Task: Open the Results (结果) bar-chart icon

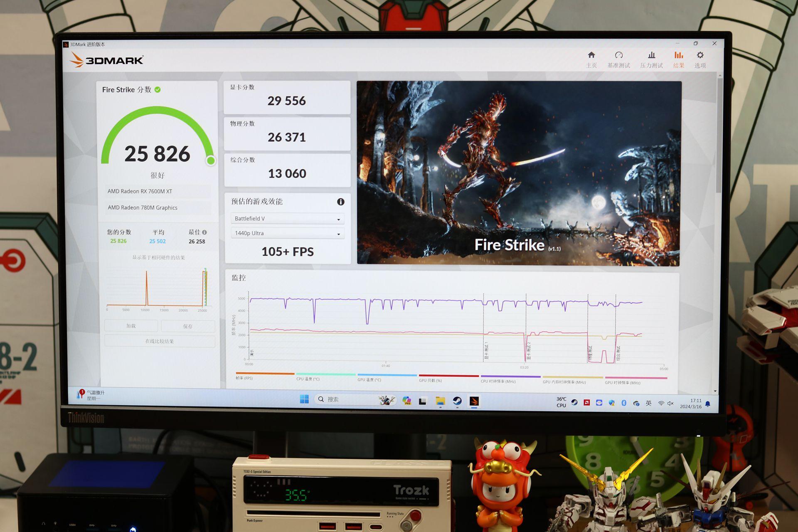Action: click(679, 55)
